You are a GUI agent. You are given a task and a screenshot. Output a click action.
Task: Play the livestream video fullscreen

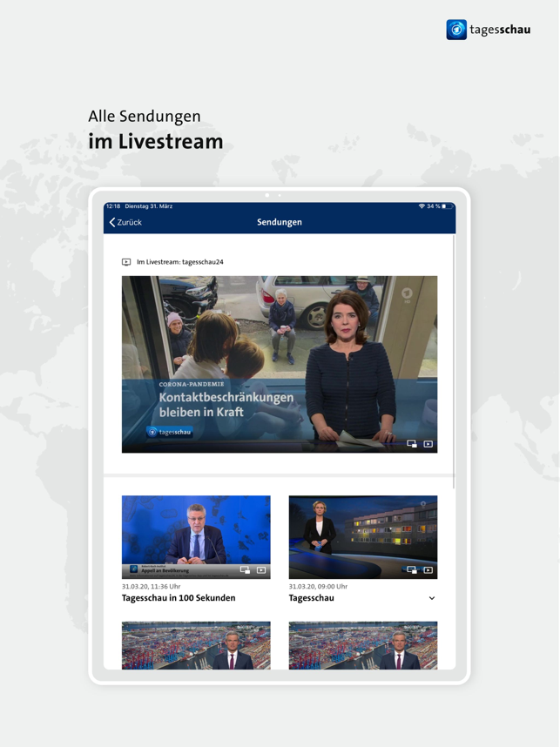click(428, 444)
